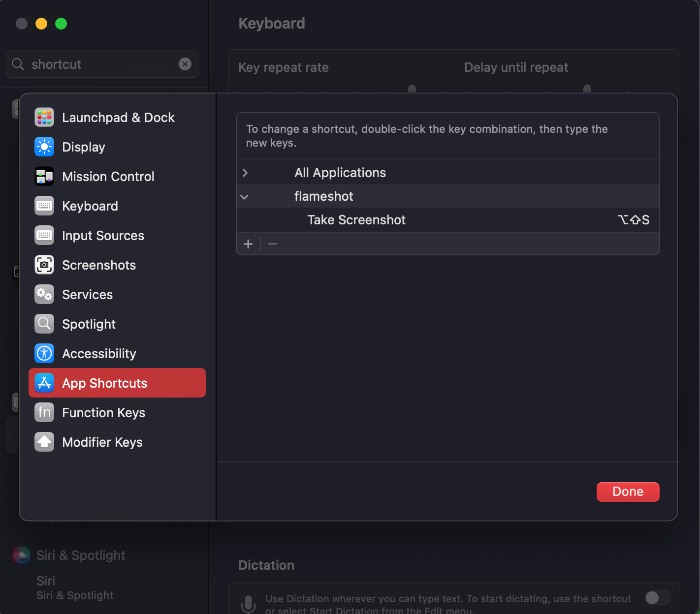Select the Mission Control icon
700x614 pixels.
[44, 176]
